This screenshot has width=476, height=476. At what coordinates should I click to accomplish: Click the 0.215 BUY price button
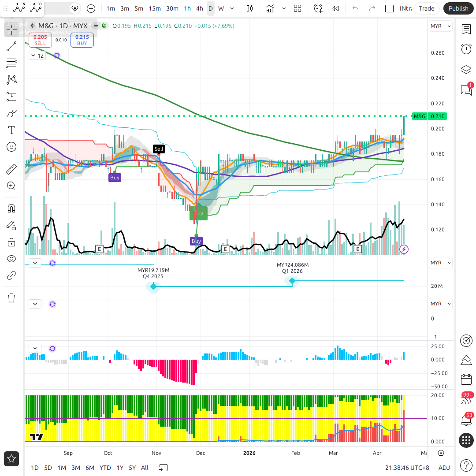pos(82,40)
